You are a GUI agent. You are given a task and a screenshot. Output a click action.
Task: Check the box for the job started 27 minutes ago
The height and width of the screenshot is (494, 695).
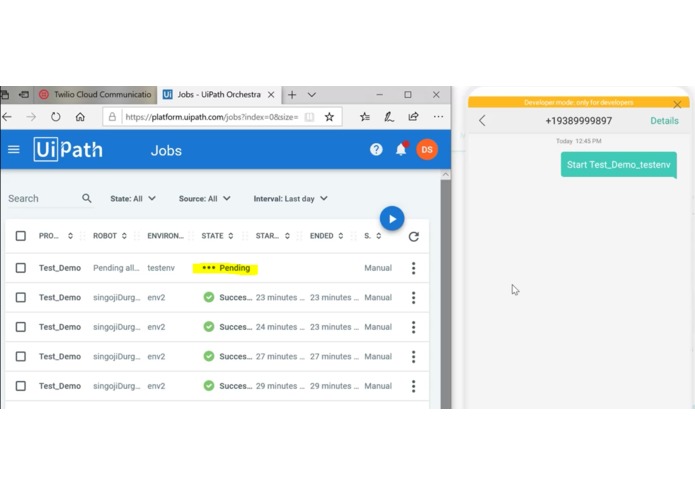(20, 357)
